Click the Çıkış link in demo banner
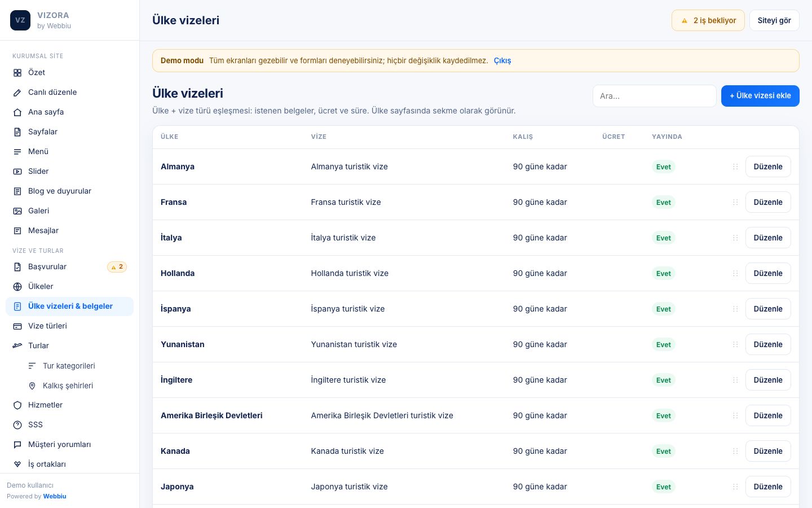Viewport: 812px width, 508px height. click(502, 60)
